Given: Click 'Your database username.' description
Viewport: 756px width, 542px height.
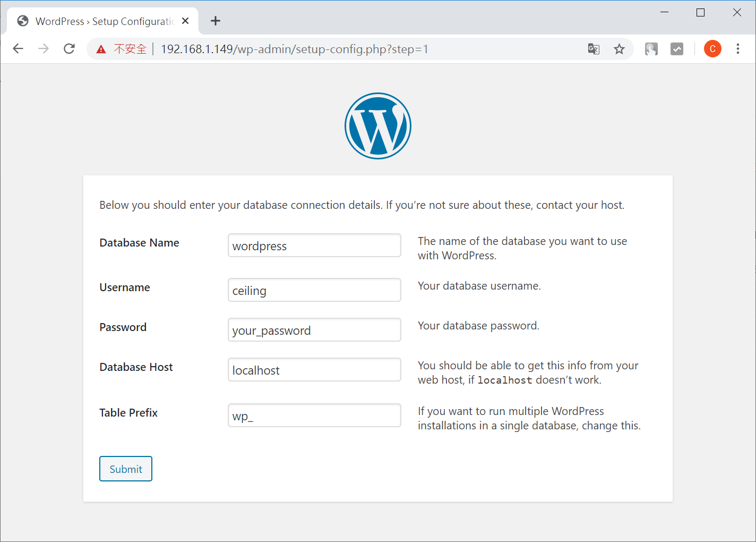Looking at the screenshot, I should coord(479,286).
